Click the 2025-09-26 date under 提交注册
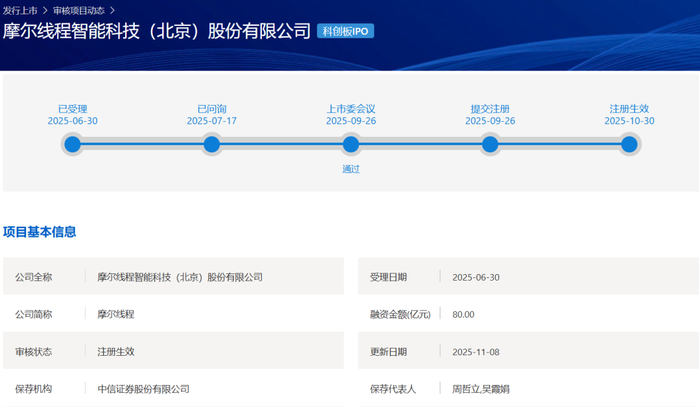Screen dimensions: 700x407 pos(490,121)
